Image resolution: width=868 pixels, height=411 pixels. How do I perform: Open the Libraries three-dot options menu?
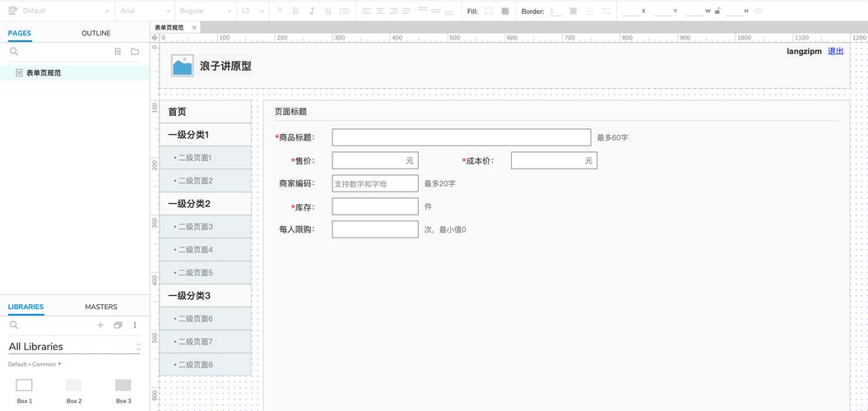click(x=134, y=326)
